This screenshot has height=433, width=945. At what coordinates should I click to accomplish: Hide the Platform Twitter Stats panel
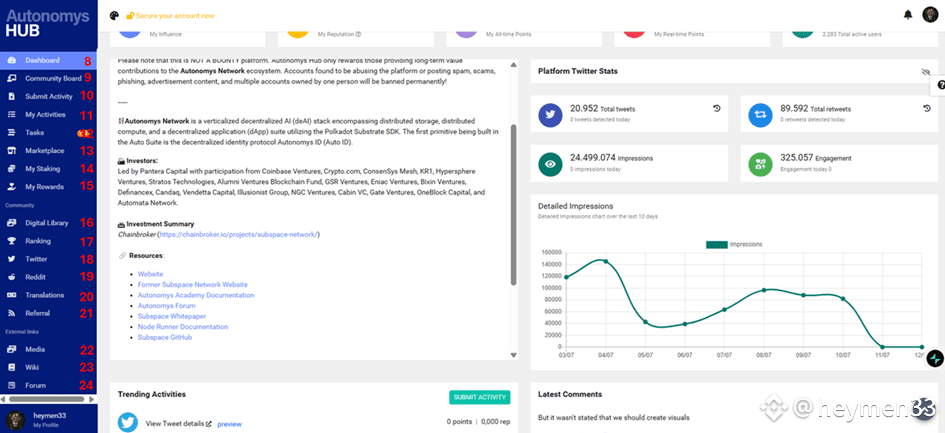(x=926, y=72)
